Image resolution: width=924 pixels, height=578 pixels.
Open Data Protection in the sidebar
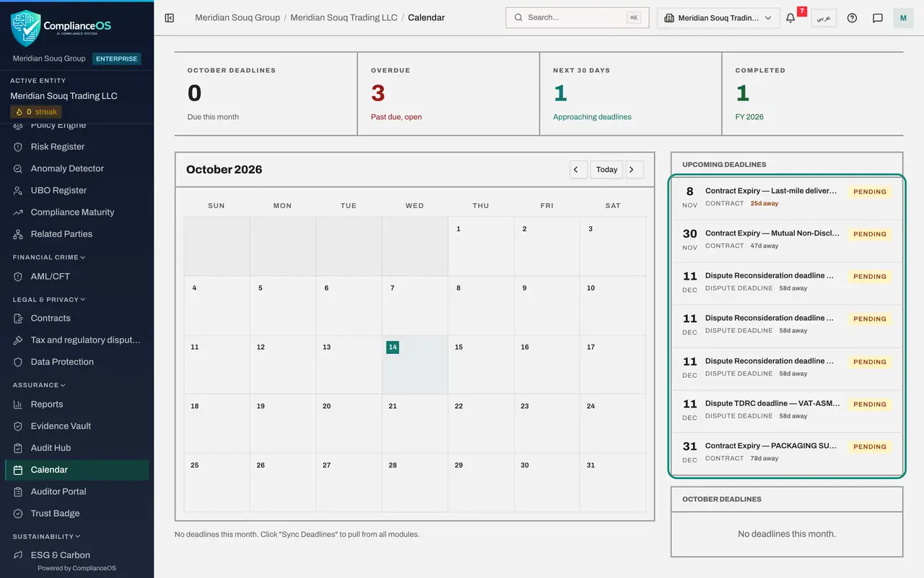(77, 362)
